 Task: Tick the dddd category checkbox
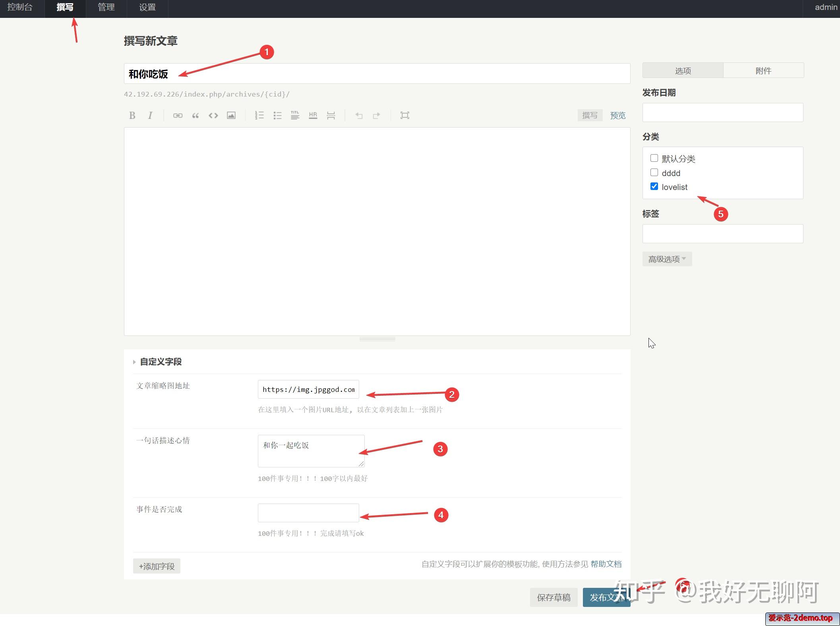coord(654,172)
